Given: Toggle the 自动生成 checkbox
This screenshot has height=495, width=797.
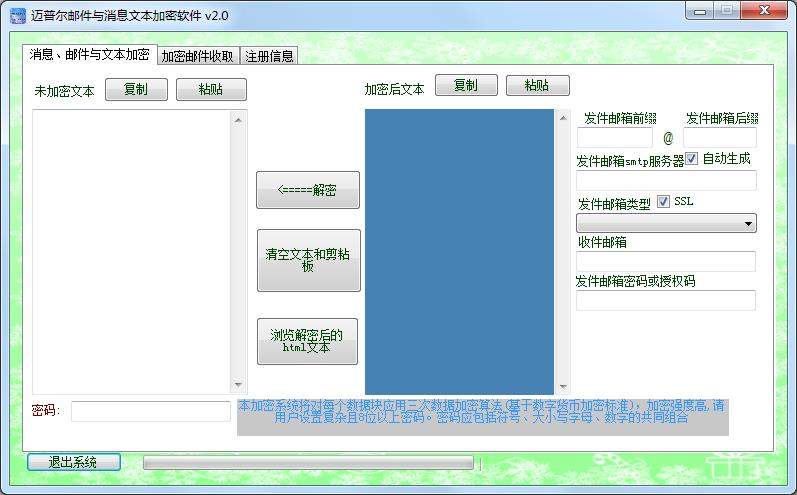Looking at the screenshot, I should tap(692, 158).
